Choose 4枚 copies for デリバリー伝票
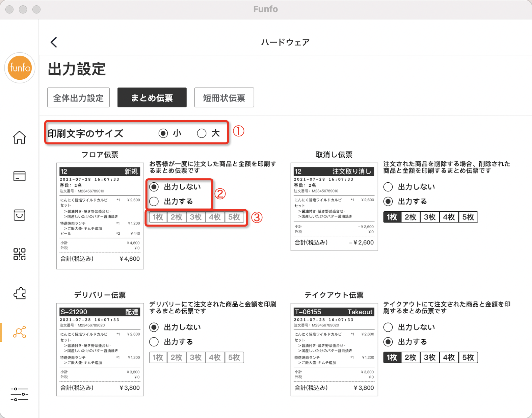 click(215, 357)
